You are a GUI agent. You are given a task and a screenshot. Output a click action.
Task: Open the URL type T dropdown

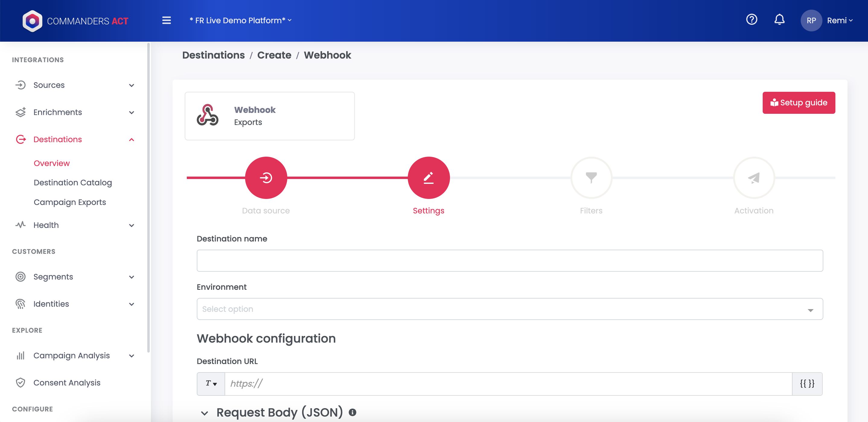(211, 384)
